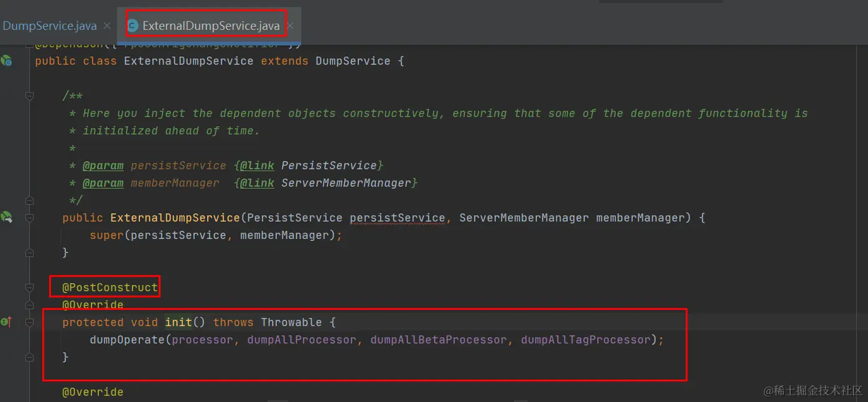Click the Throwable exception type
Viewport: 868px width, 402px height.
(291, 322)
